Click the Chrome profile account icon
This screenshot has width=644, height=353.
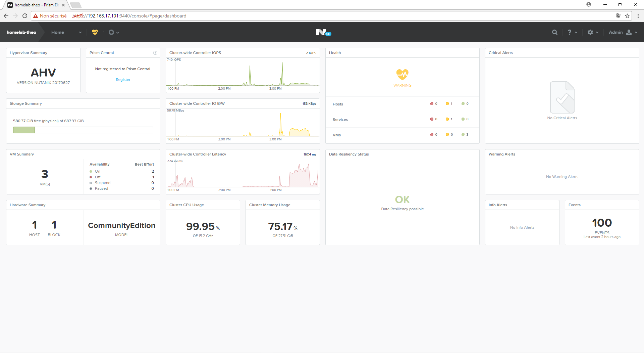589,4
